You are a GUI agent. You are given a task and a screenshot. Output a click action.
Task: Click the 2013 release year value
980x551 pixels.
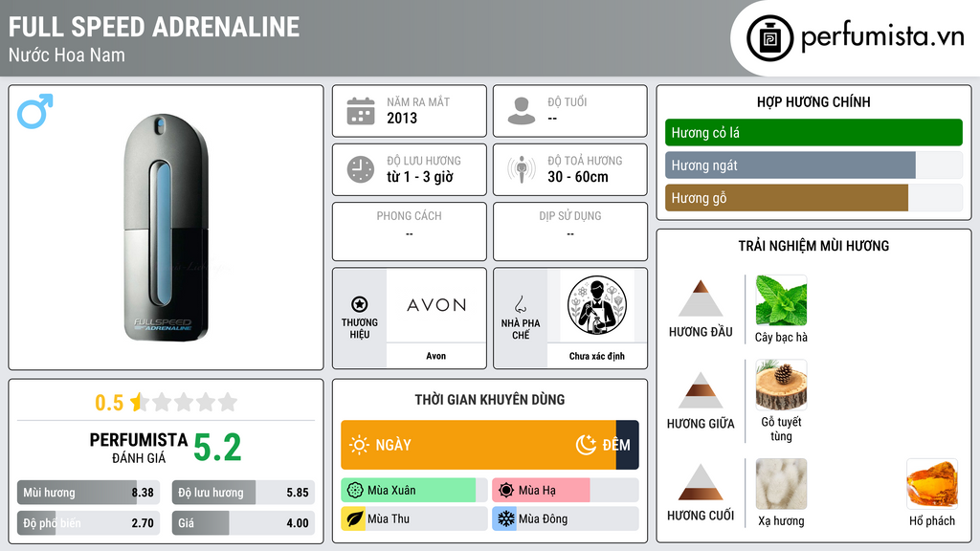402,118
